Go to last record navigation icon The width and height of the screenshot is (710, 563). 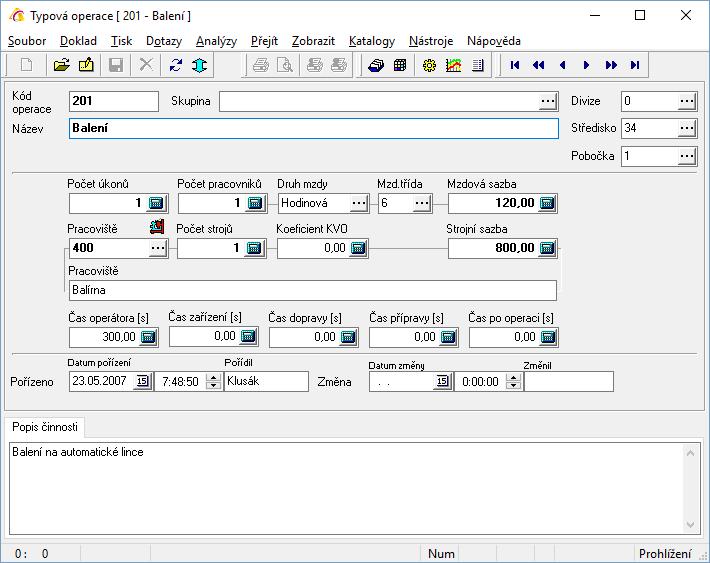635,65
